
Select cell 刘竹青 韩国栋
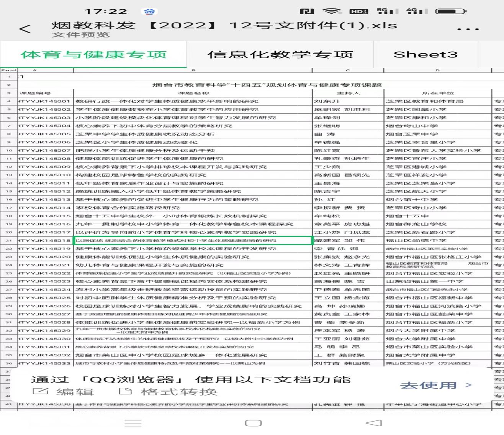[348, 363]
